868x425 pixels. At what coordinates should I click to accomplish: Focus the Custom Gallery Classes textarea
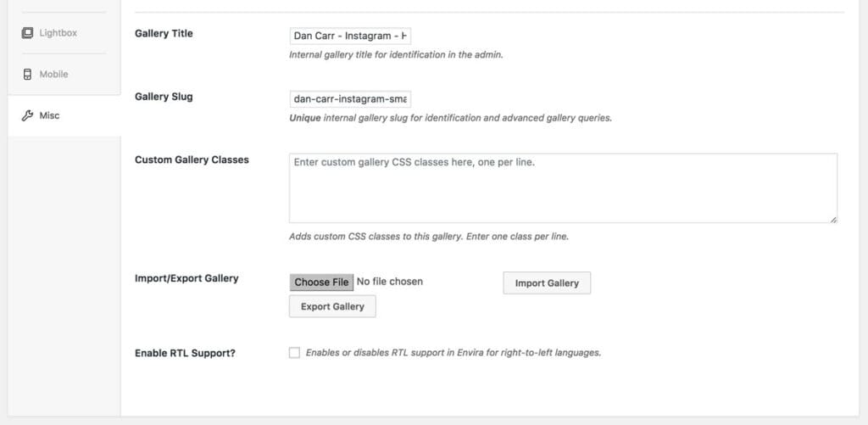[x=563, y=188]
